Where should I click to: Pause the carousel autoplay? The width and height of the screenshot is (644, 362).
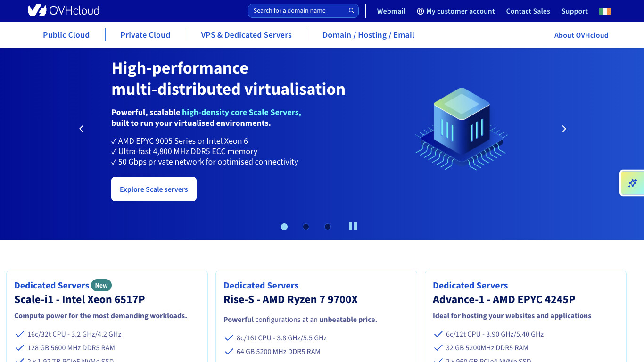tap(353, 226)
